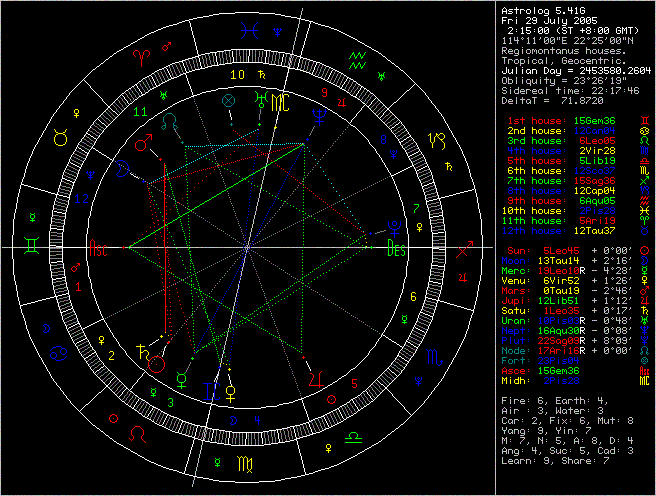Viewport: 656px width, 496px height.
Task: Click the Taurus glyph on the outer wheel
Action: coord(59,140)
